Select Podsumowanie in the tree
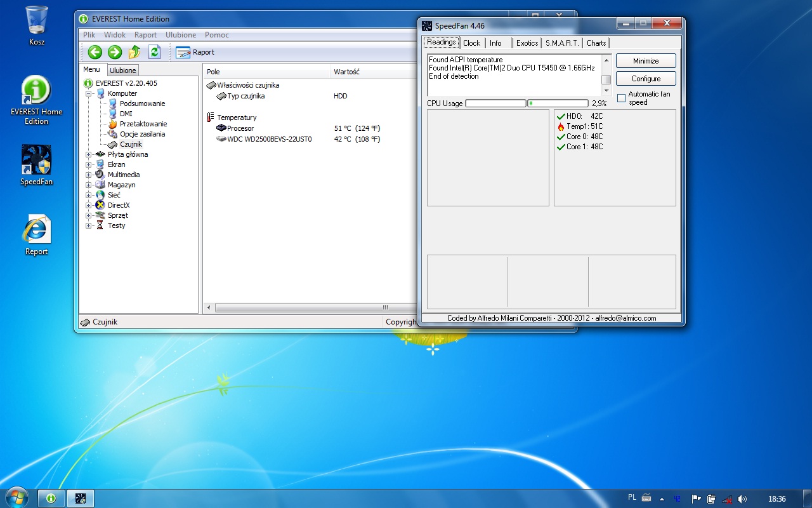This screenshot has width=812, height=508. point(142,104)
